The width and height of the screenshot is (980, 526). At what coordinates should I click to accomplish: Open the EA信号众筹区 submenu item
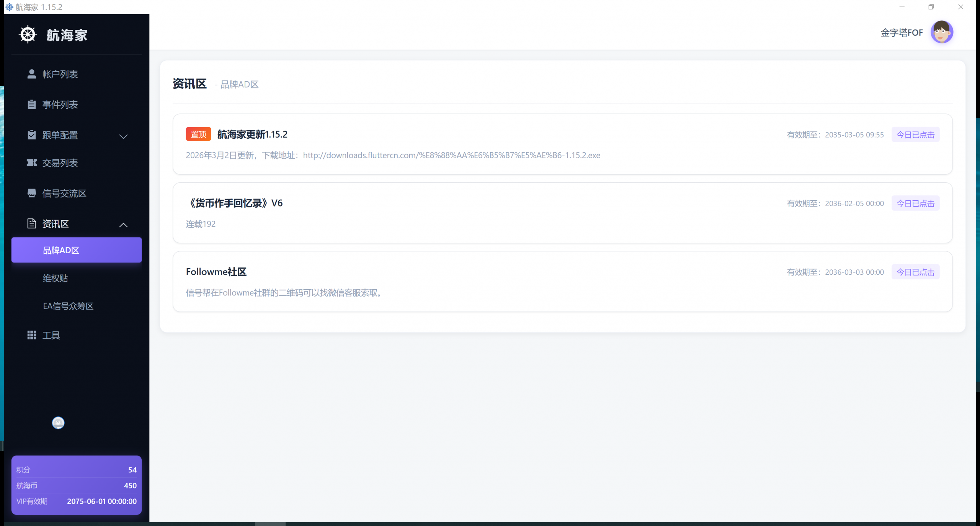[x=68, y=306]
